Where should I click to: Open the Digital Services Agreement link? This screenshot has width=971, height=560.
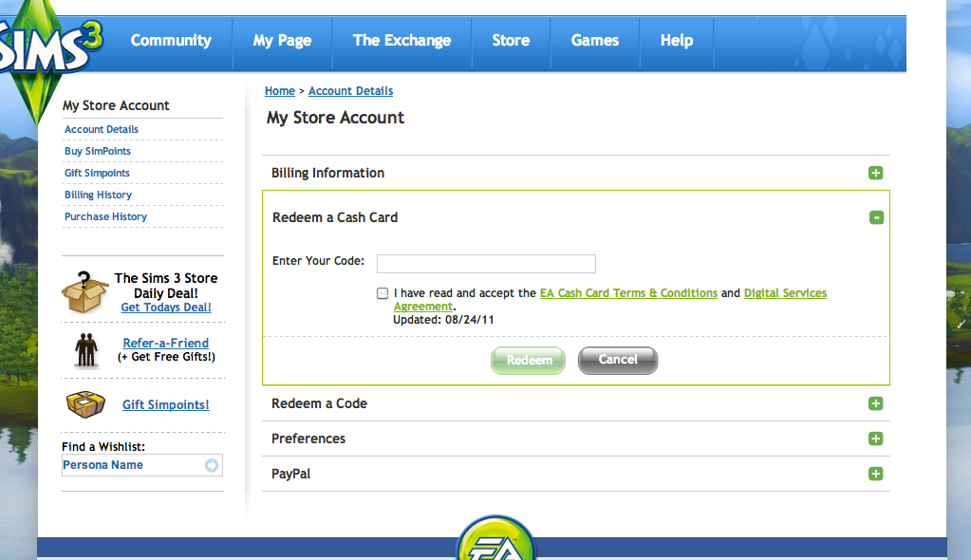click(785, 293)
